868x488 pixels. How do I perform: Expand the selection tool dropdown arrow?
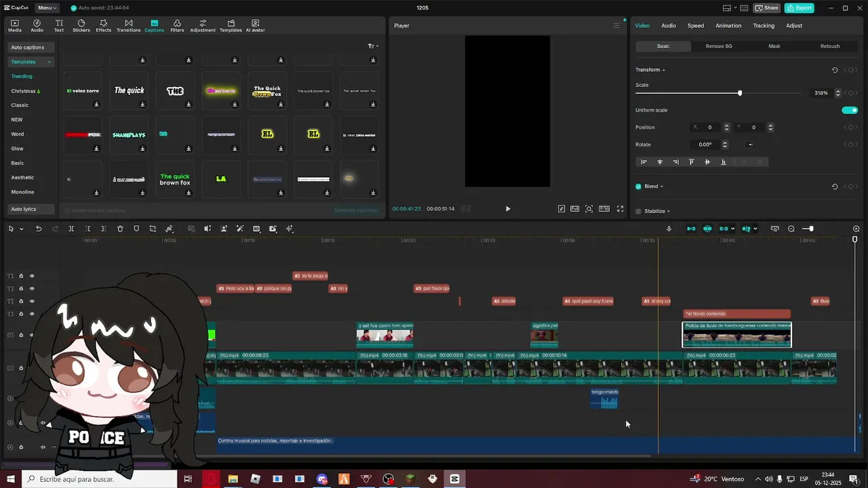pos(21,229)
